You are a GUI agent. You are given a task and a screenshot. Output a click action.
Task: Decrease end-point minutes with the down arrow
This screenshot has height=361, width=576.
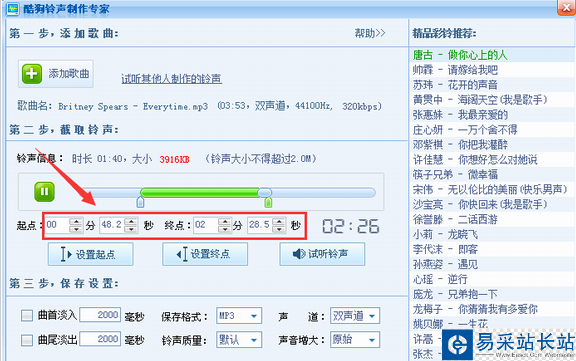pos(224,229)
